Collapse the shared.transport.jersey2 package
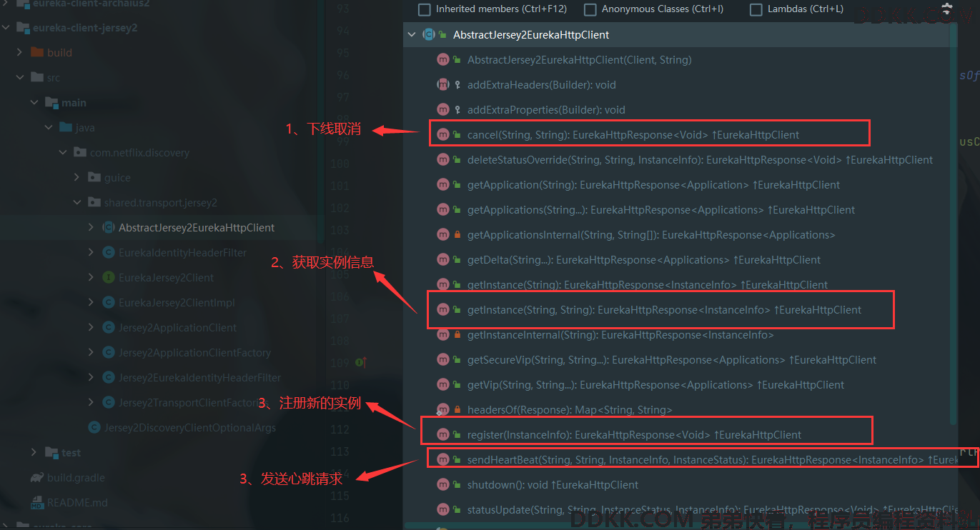Screen dimensions: 980x530 point(76,203)
